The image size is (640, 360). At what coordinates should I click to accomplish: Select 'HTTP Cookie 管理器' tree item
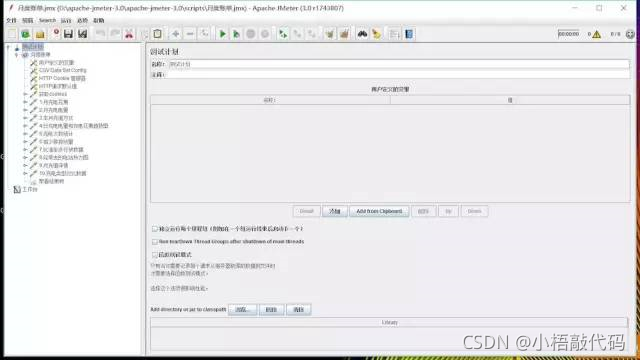(62, 78)
